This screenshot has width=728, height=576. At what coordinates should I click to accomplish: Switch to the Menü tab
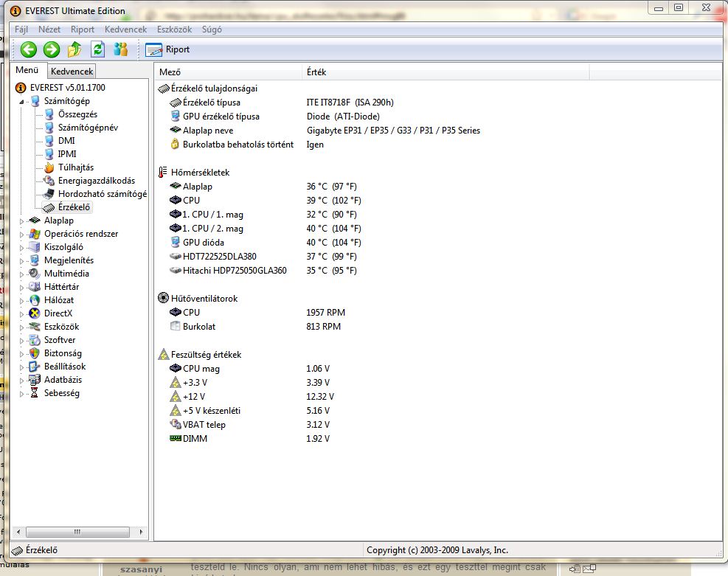[x=27, y=70]
